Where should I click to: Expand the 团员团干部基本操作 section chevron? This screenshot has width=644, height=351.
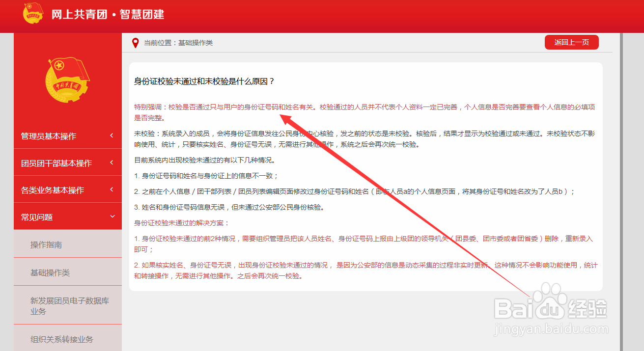[112, 162]
